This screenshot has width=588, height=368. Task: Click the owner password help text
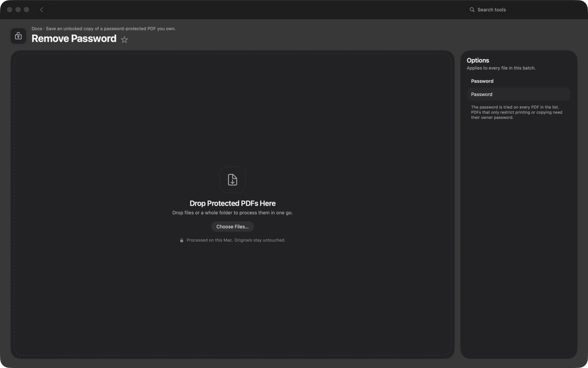pyautogui.click(x=517, y=112)
